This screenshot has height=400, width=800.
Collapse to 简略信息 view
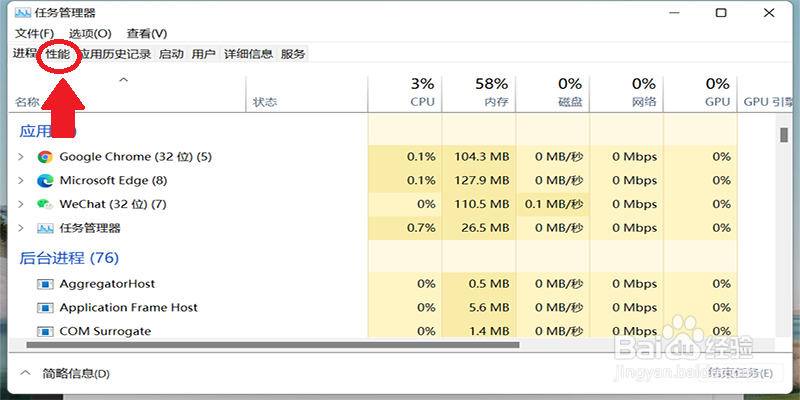pos(65,374)
